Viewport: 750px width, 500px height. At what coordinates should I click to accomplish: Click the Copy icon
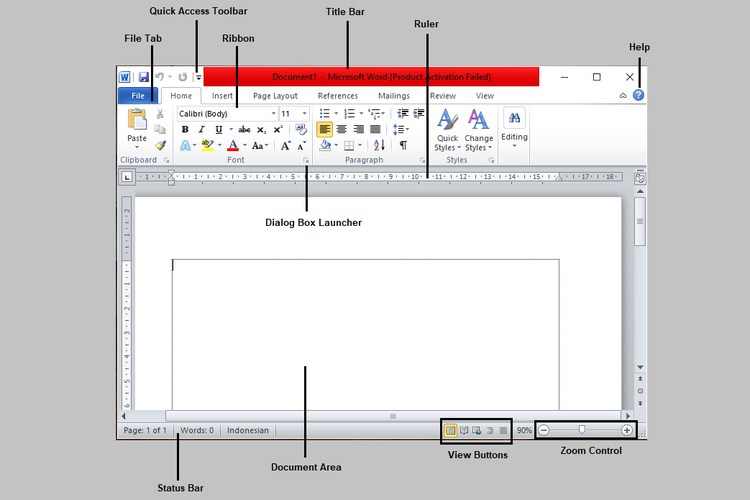pyautogui.click(x=160, y=129)
